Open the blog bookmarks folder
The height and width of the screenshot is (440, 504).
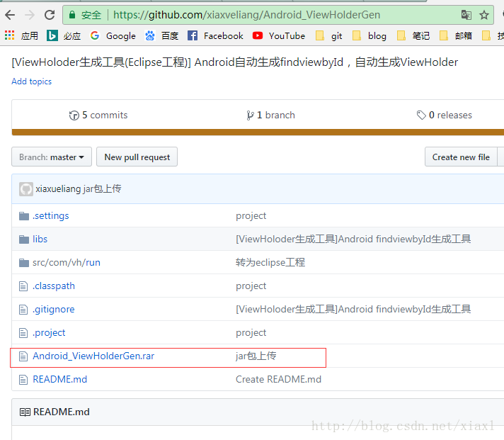pos(370,35)
